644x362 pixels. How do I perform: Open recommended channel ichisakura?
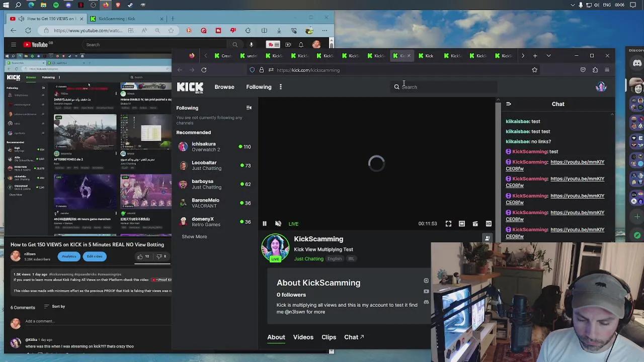tap(214, 147)
